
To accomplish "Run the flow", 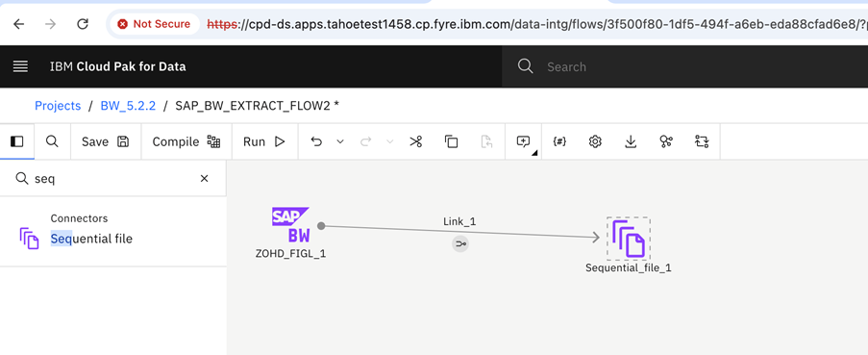I will [x=264, y=141].
